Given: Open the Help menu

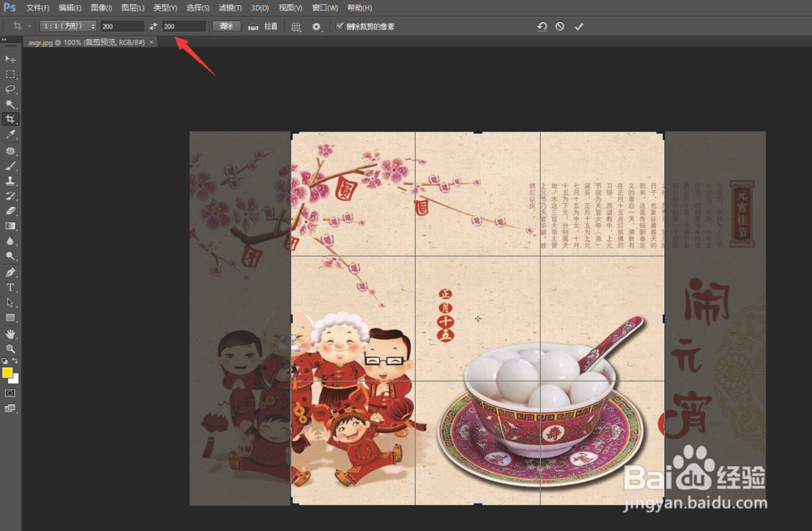Looking at the screenshot, I should [360, 8].
